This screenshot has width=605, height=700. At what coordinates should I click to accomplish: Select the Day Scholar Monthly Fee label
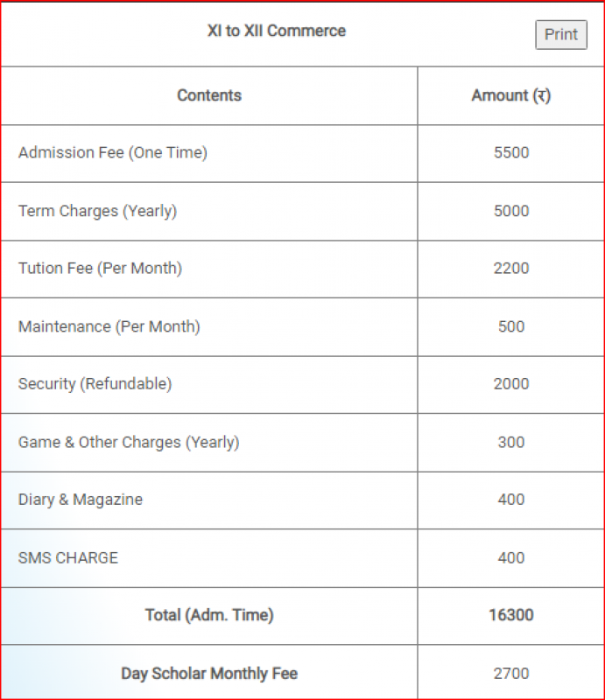209,673
